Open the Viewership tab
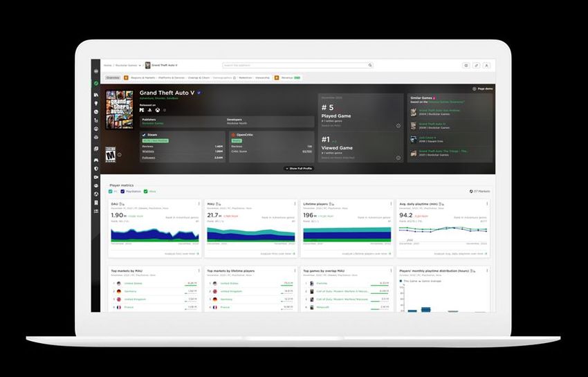 point(262,77)
